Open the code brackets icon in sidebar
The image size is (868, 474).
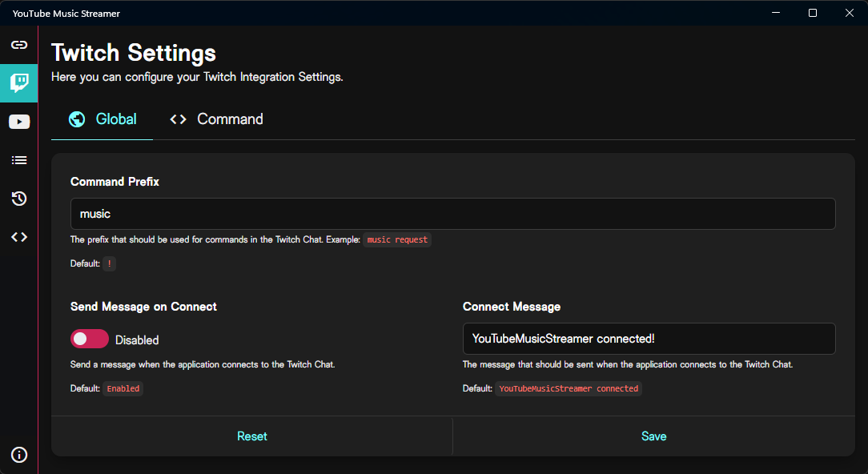click(19, 237)
